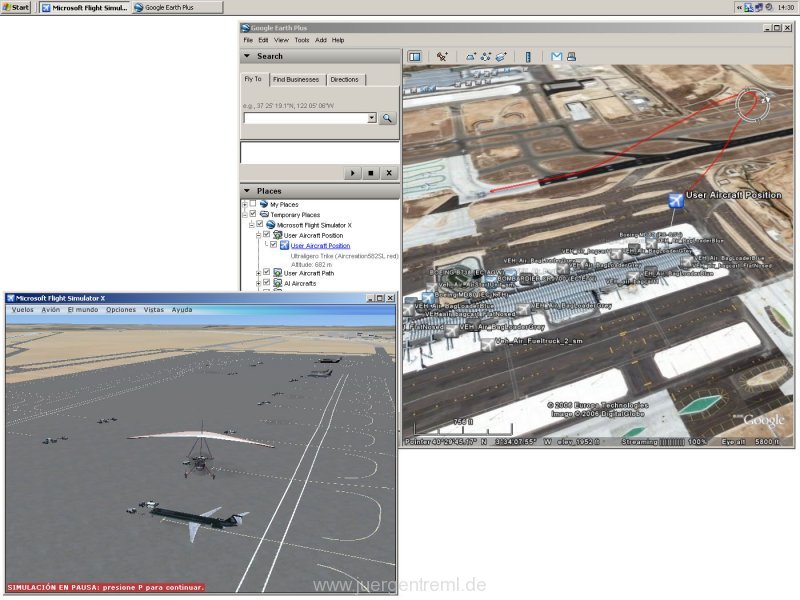Collapse the User Aircraft Position folder node

pyautogui.click(x=258, y=235)
